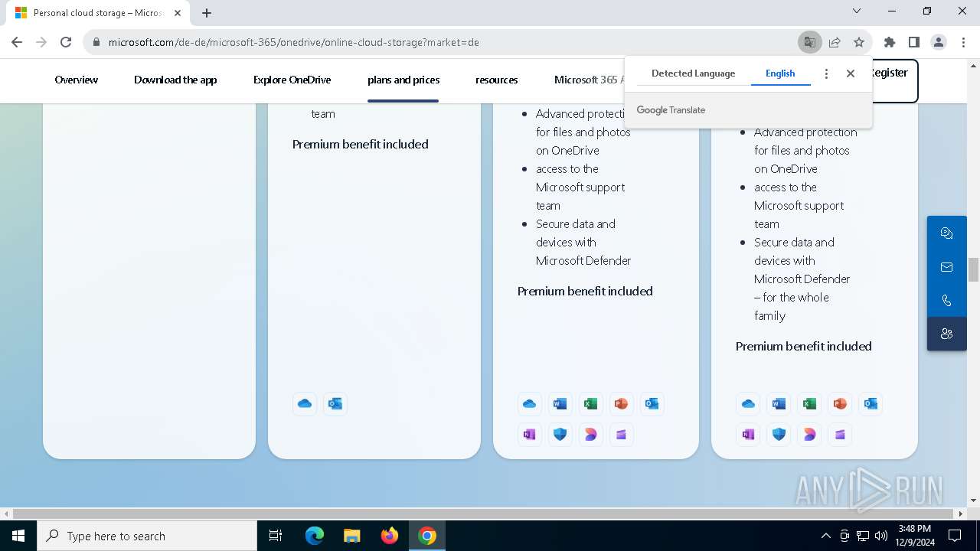Select the plans and prices nav item
This screenshot has width=980, height=551.
point(403,80)
